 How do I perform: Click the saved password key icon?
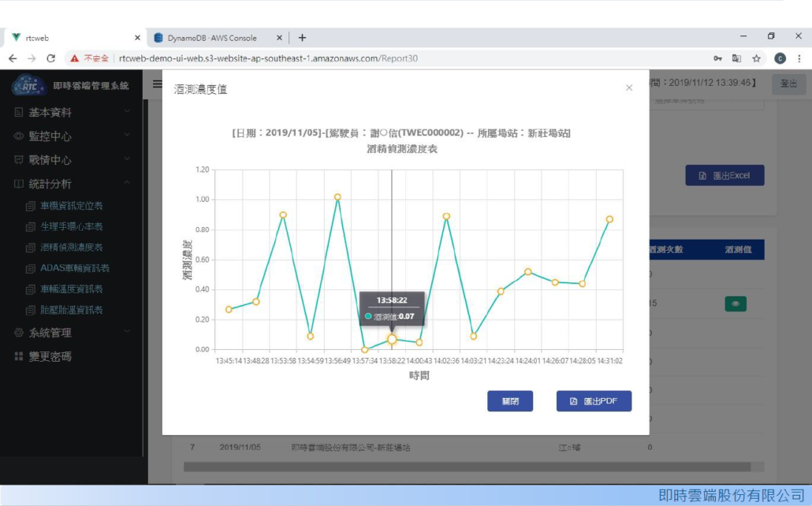[717, 58]
